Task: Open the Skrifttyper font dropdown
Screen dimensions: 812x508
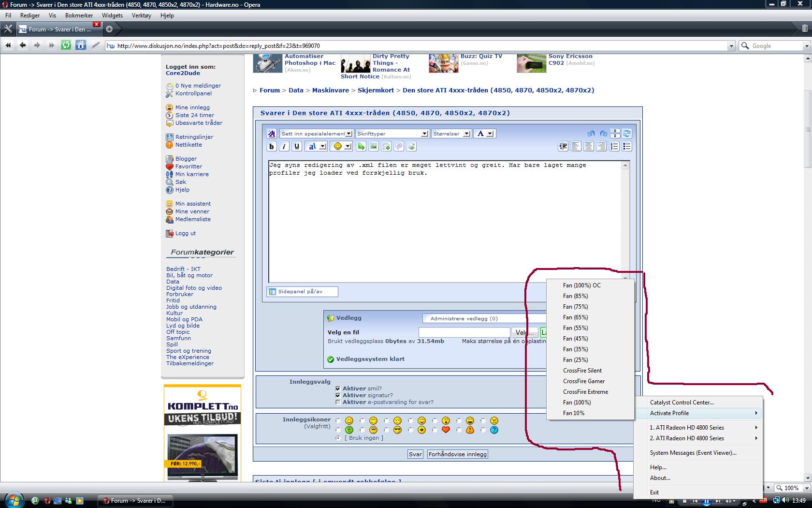Action: (392, 134)
